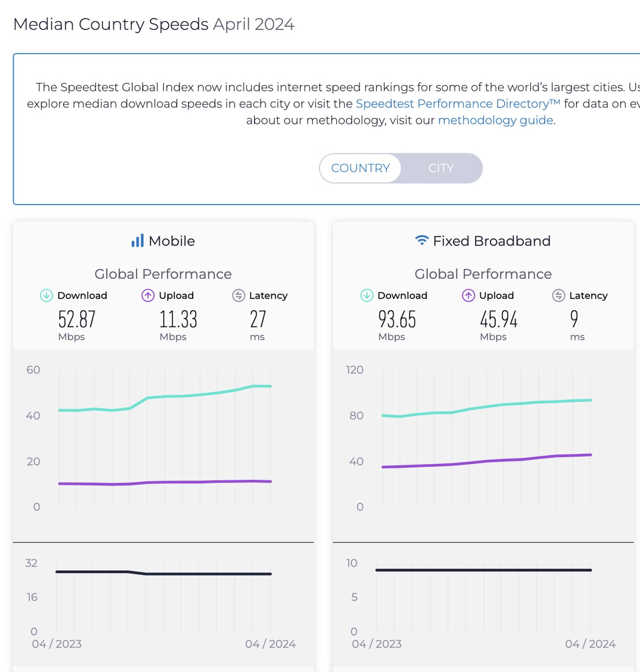Click Fixed Broadband Latency icon
Viewport: 640px width, 672px height.
tap(559, 296)
